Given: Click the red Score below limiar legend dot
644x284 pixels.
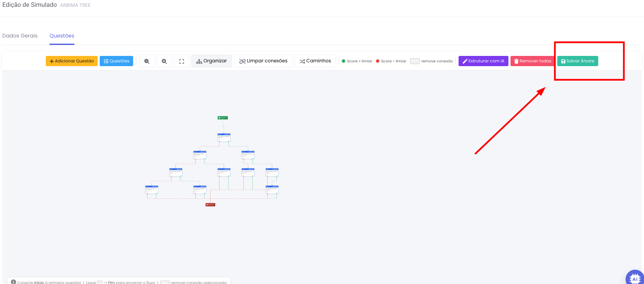Looking at the screenshot, I should point(378,61).
